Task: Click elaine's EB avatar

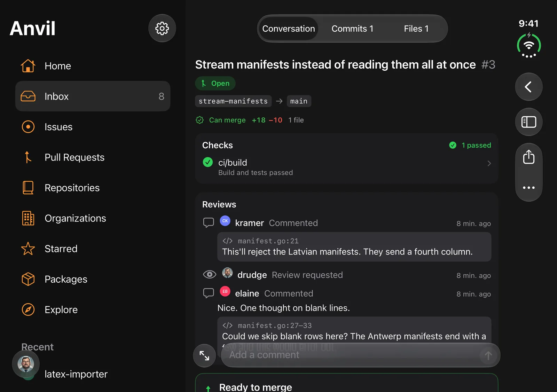Action: 225,291
